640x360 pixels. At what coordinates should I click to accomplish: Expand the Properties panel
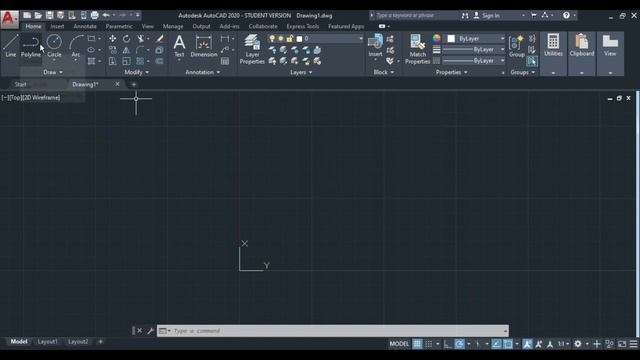[x=452, y=72]
